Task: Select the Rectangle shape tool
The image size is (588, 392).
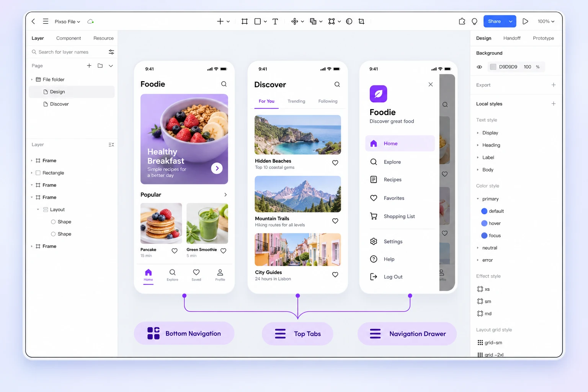Action: click(x=258, y=21)
